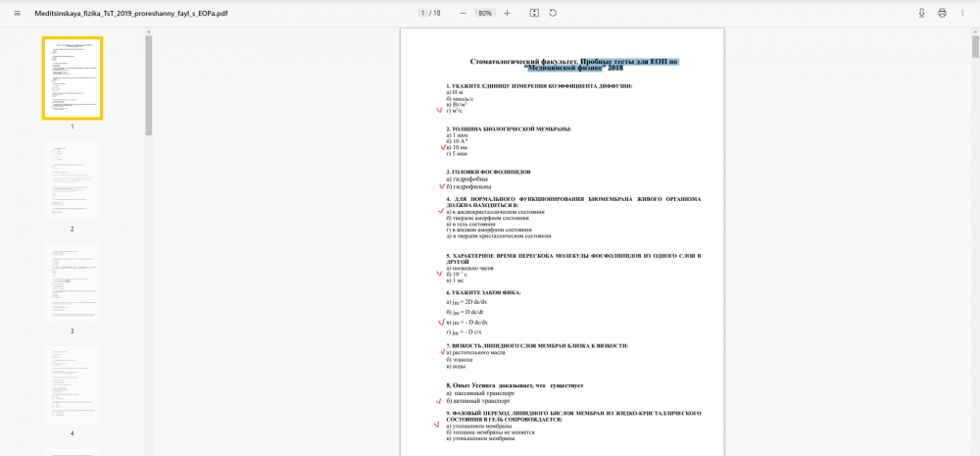Viewport: 980px width, 456px height.
Task: Click answer "б) этанола"
Action: point(460,360)
